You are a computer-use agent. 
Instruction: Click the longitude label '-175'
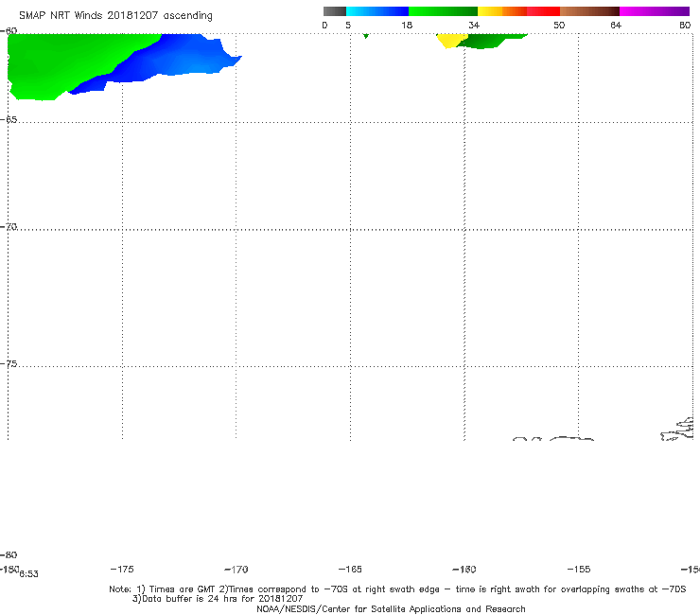pyautogui.click(x=122, y=570)
